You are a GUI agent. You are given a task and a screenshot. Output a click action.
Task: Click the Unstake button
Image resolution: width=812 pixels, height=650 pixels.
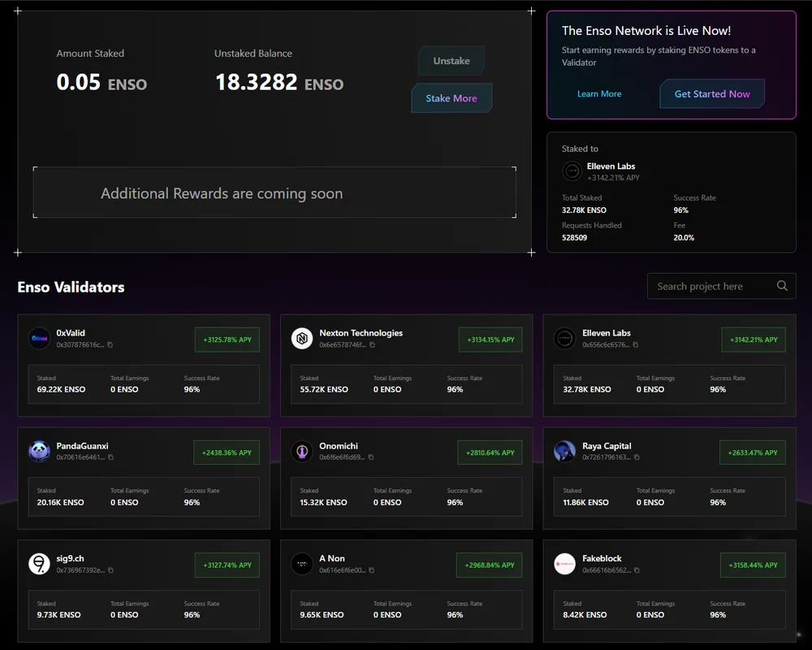[x=451, y=61]
